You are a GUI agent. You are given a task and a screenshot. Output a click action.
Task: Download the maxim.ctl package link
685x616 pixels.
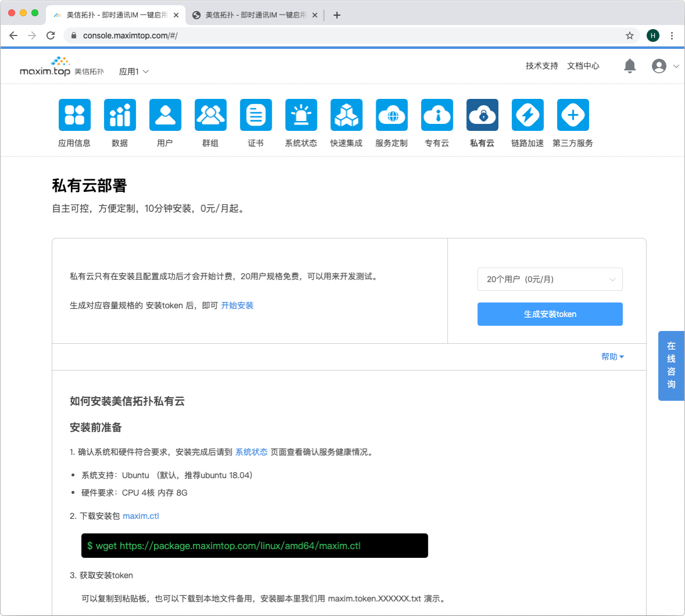coord(141,516)
